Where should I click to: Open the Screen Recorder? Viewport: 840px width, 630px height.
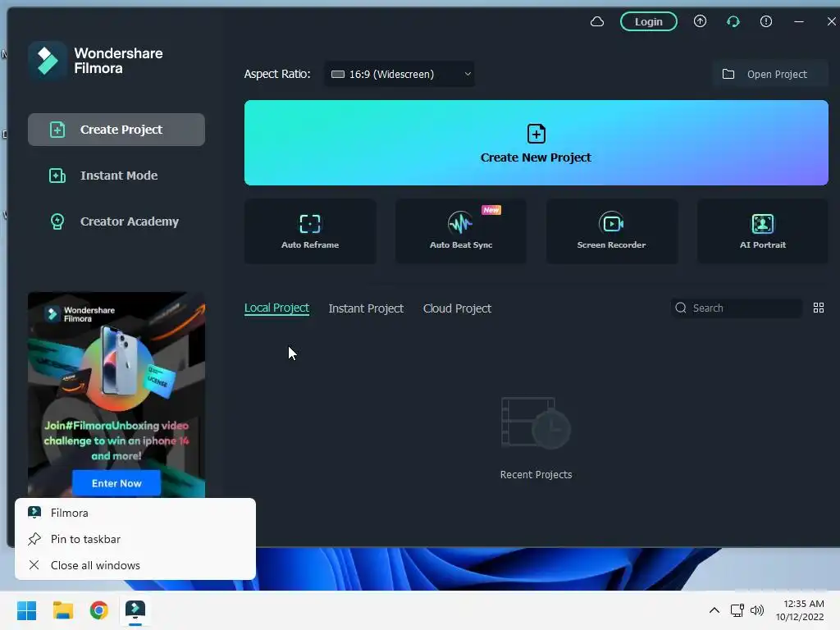(x=612, y=231)
